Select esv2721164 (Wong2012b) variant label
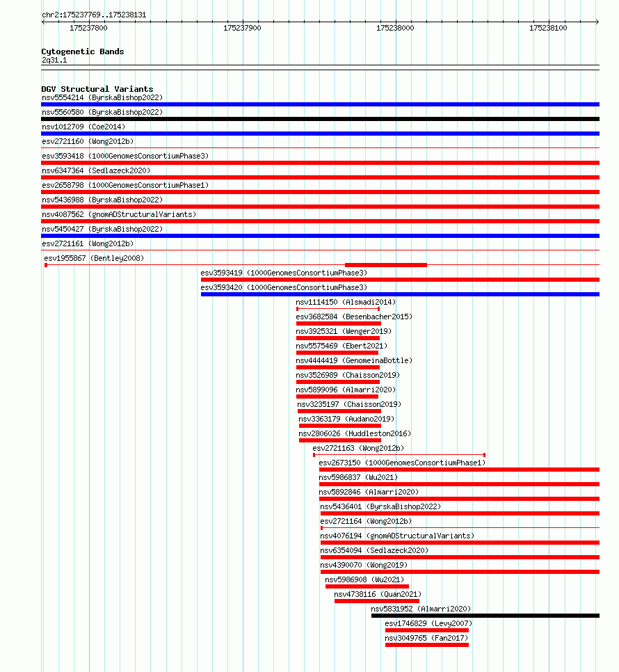This screenshot has height=672, width=619. 367,521
